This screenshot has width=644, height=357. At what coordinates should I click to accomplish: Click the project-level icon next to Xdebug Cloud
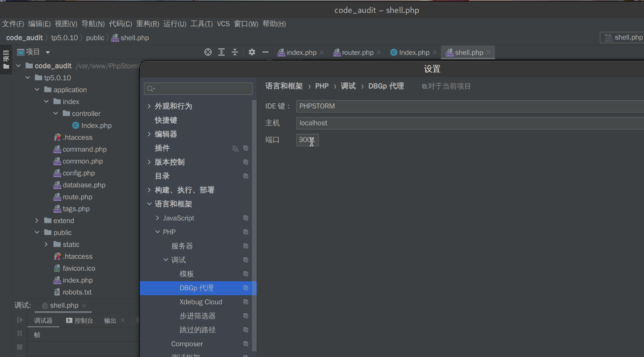246,302
